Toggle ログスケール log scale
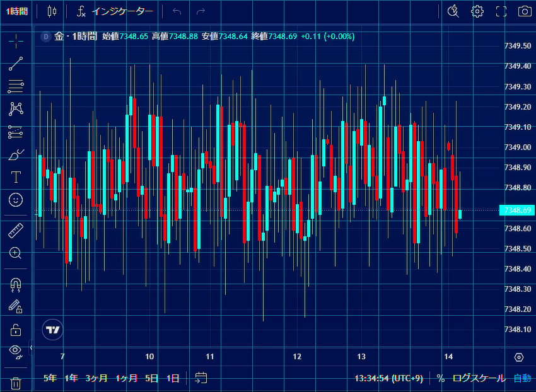This screenshot has height=392, width=536. (479, 378)
